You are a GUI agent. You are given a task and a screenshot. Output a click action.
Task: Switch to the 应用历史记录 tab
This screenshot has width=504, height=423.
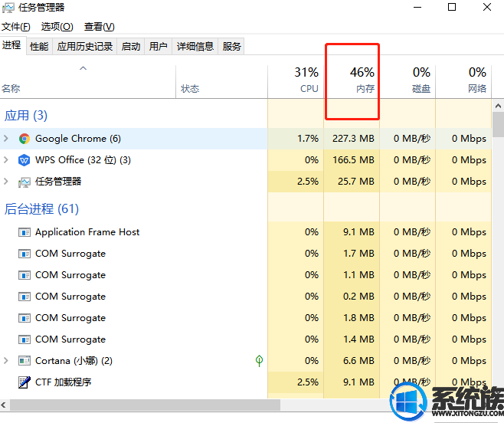click(x=85, y=46)
